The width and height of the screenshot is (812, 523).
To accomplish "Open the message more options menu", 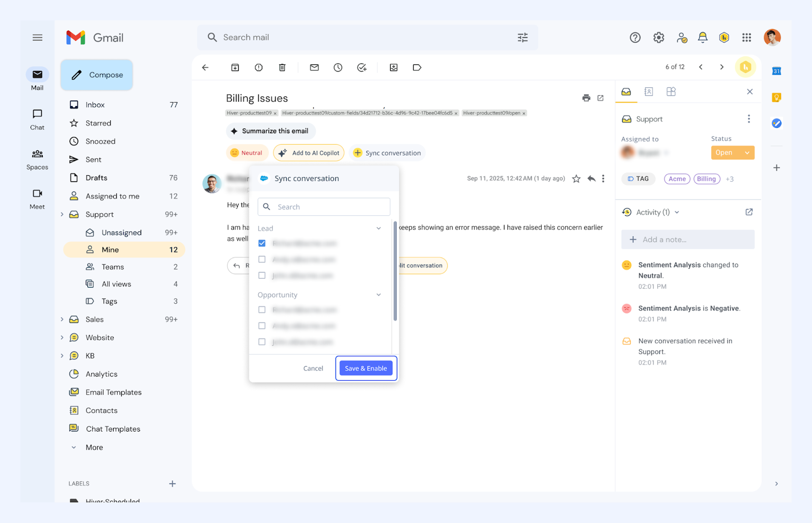I will pyautogui.click(x=603, y=179).
